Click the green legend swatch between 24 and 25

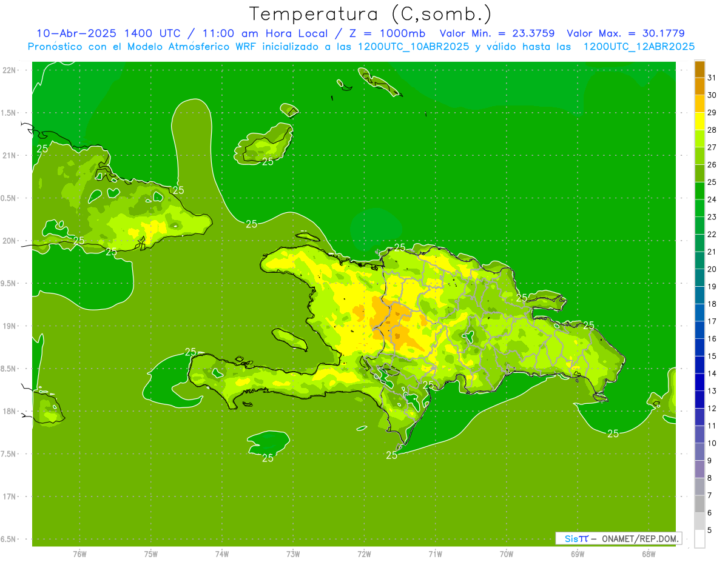(699, 191)
